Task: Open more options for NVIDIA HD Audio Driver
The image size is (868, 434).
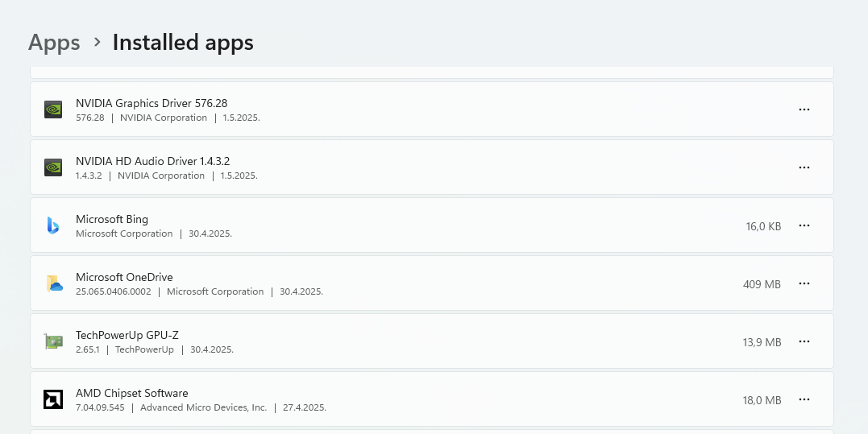Action: (x=804, y=167)
